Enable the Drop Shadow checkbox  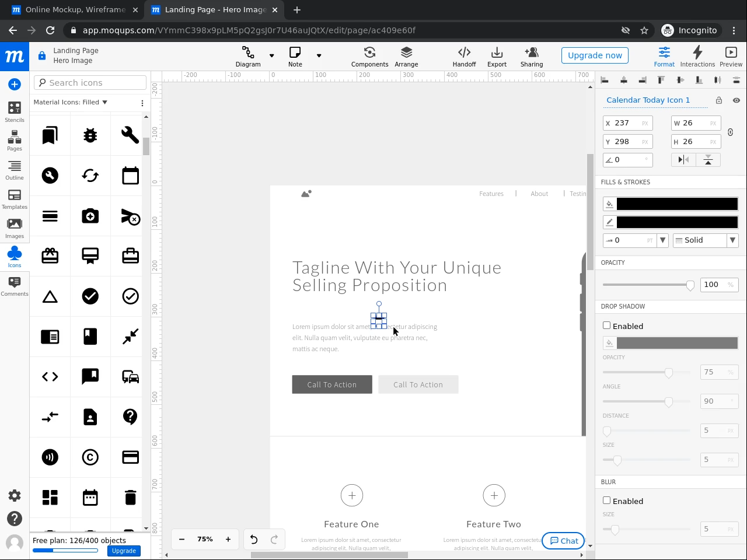607,325
